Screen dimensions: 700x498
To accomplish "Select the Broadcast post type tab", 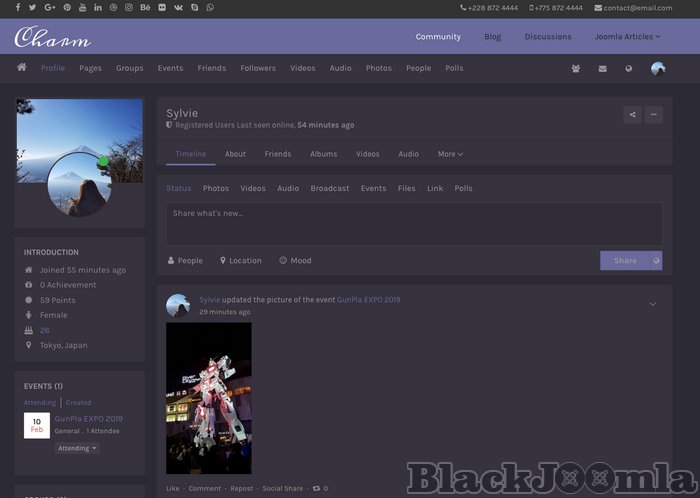I will [x=330, y=188].
